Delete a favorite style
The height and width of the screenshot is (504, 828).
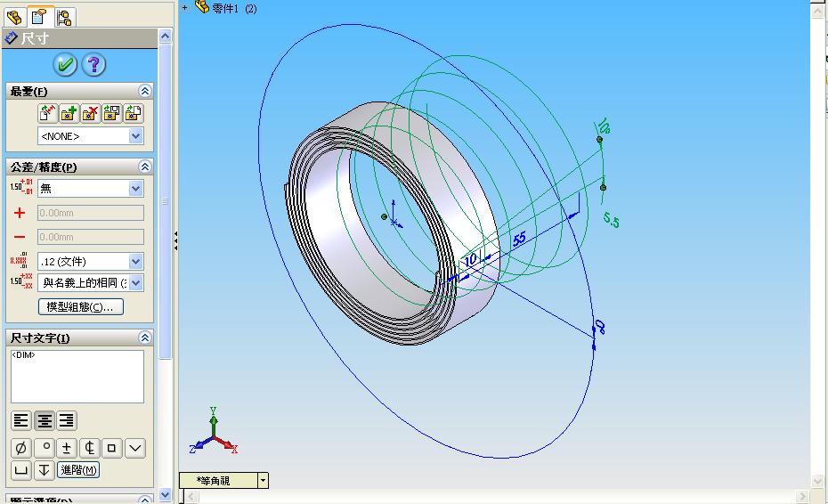pos(90,113)
